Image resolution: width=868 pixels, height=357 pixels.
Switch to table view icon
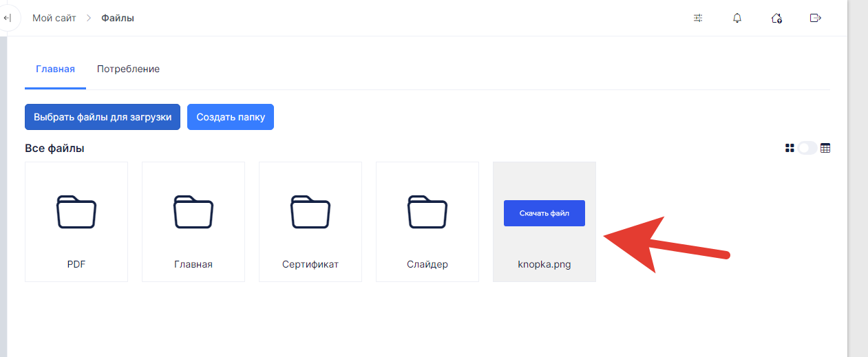pos(825,148)
